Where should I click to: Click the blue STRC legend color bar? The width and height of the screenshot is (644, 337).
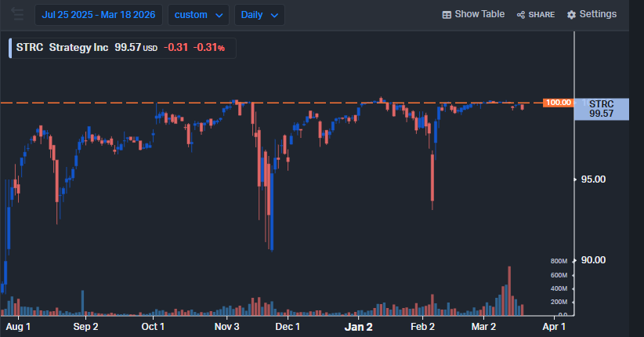[11, 48]
